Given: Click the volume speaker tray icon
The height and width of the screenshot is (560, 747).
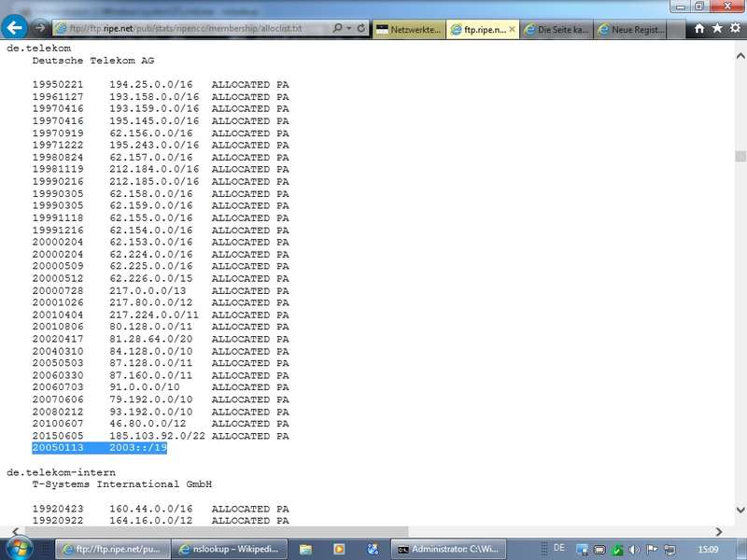Looking at the screenshot, I should pos(634,550).
